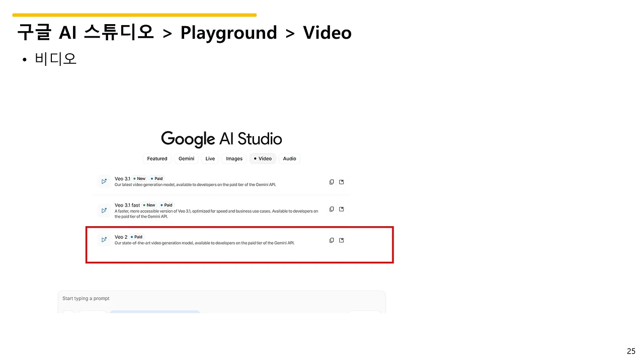Click "Our latest video generation model" description

tap(195, 185)
